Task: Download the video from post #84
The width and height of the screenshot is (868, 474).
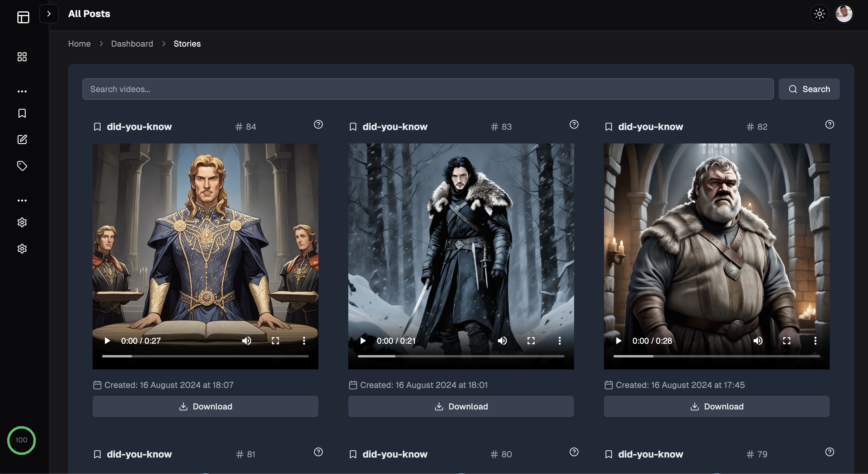Action: (x=205, y=406)
